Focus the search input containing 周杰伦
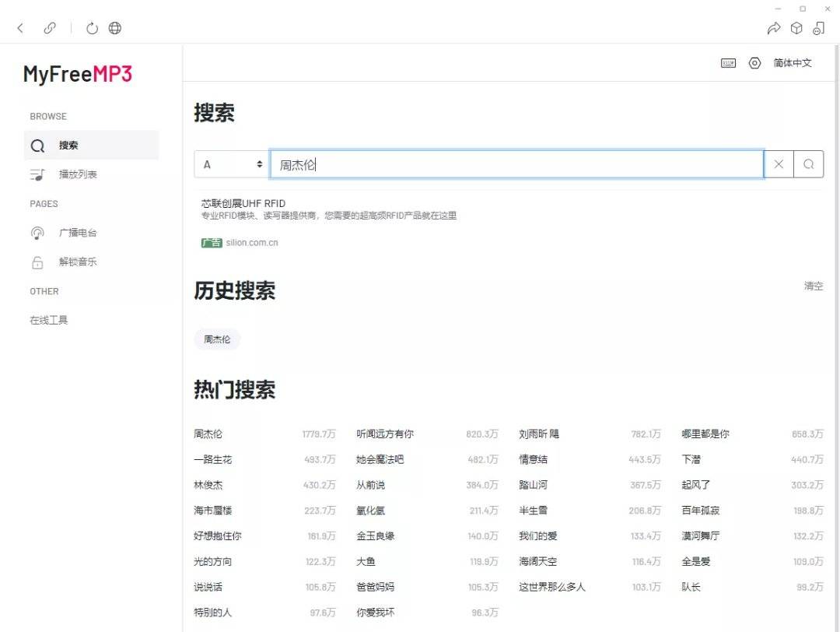 pyautogui.click(x=516, y=164)
